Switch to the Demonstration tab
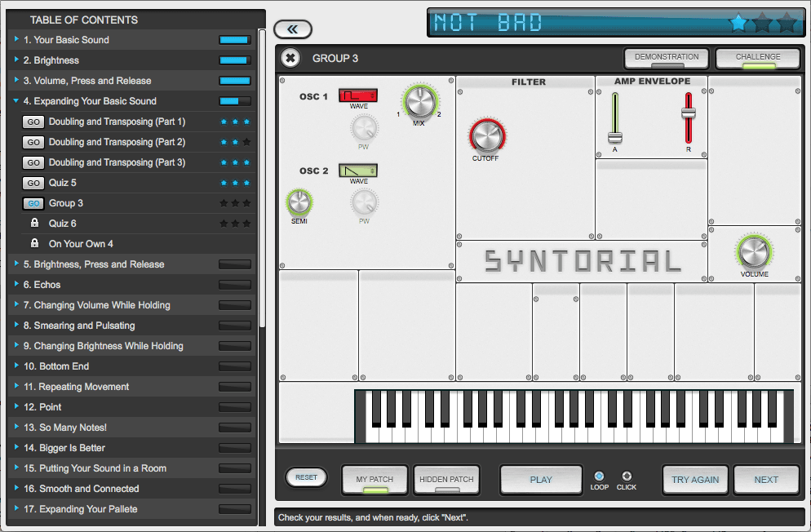811x532 pixels. click(667, 59)
